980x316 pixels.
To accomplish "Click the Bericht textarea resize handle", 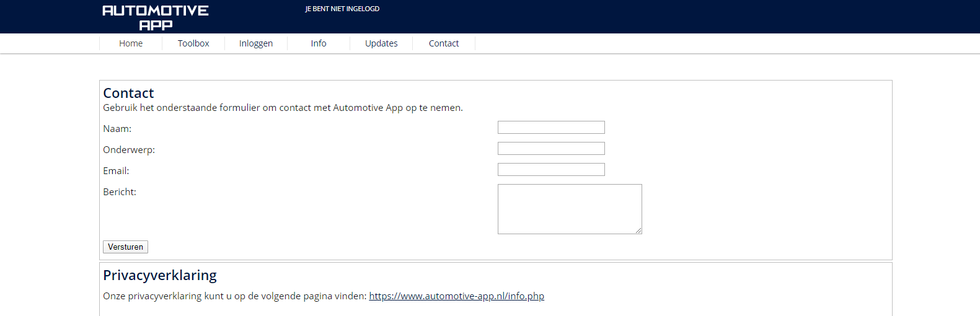I will [x=638, y=230].
